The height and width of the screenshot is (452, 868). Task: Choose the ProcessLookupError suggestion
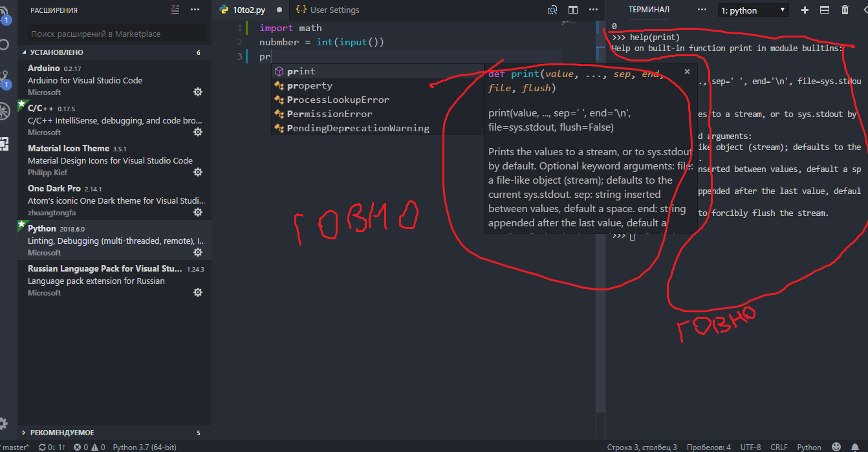(378, 100)
